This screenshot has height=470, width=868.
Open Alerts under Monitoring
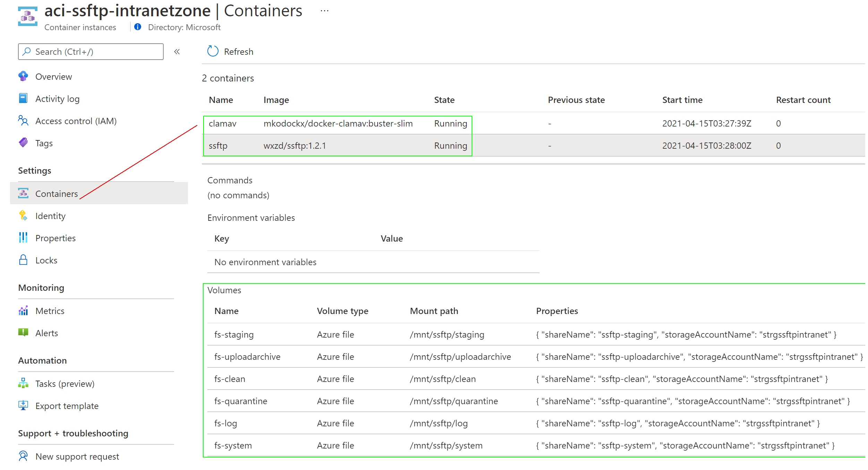pos(46,333)
